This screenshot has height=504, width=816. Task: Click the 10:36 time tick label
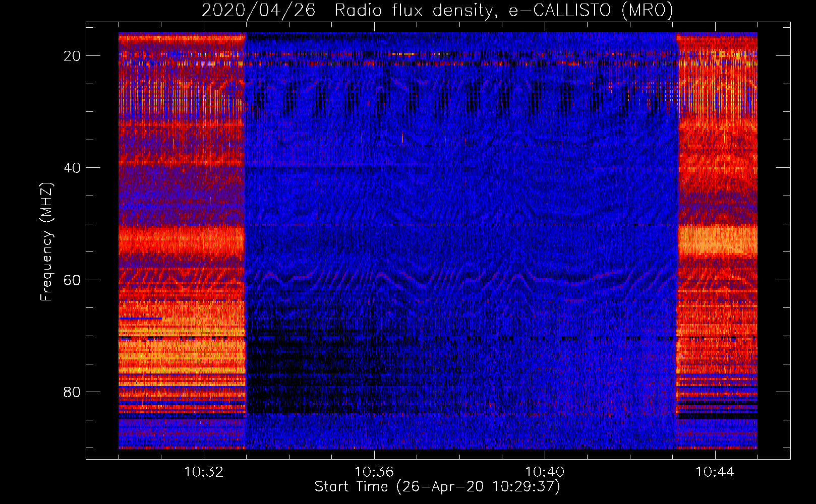pos(374,472)
